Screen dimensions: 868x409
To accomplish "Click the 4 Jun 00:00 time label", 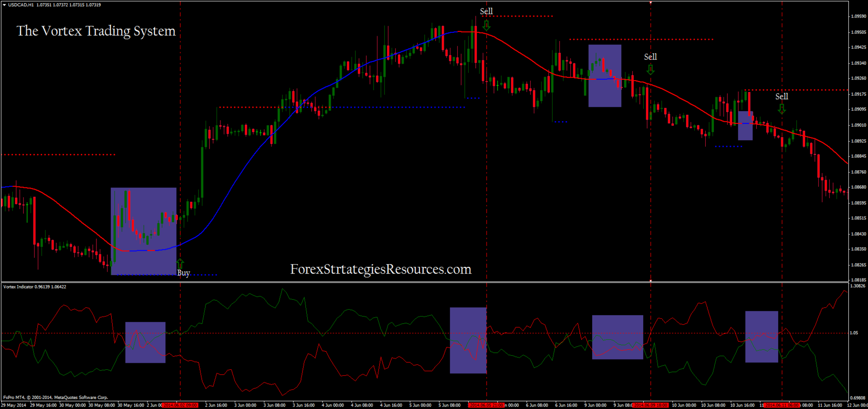I will click(x=333, y=405).
